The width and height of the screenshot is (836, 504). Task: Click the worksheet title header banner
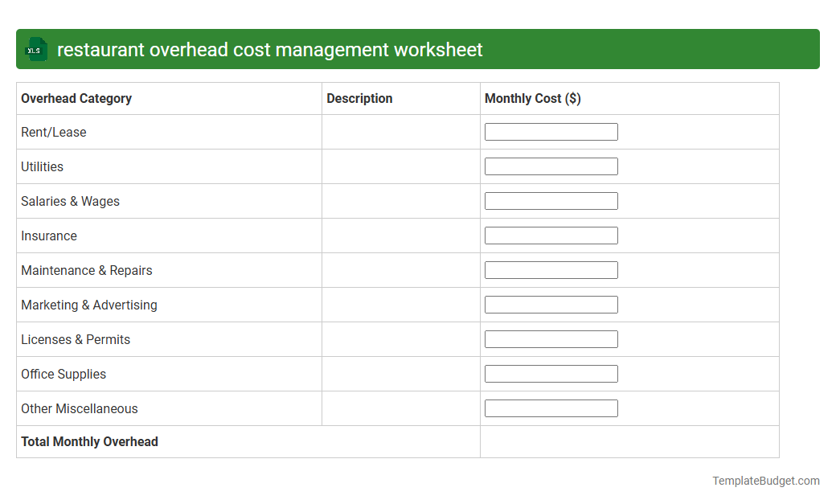(418, 49)
